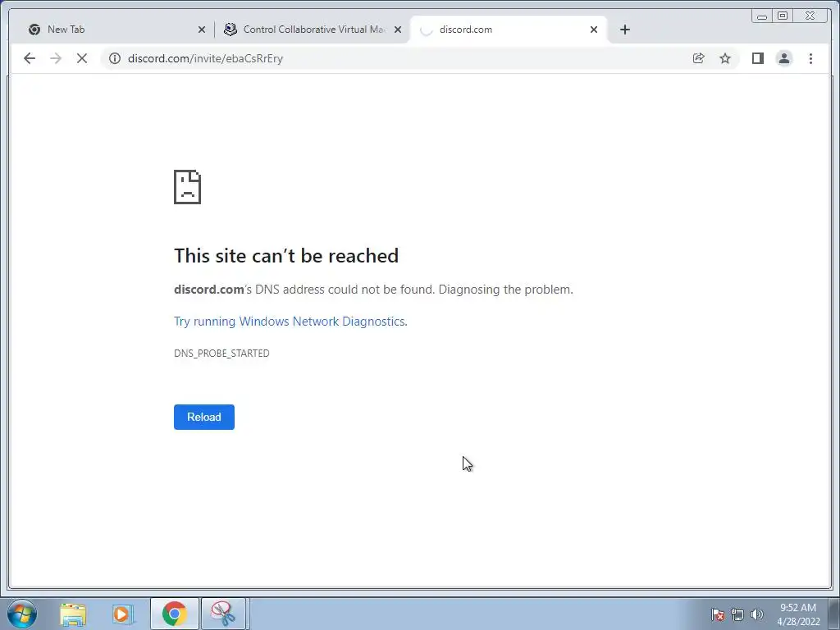Click the forward navigation arrow
The height and width of the screenshot is (630, 840).
(x=56, y=58)
